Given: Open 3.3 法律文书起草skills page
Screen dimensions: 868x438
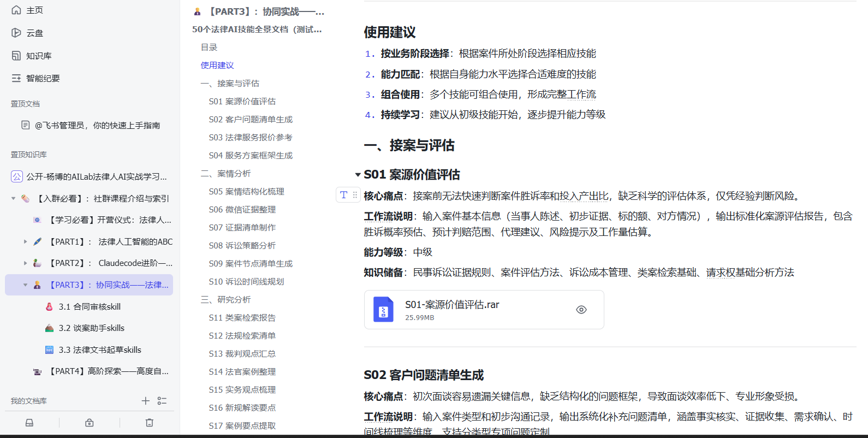Looking at the screenshot, I should (100, 350).
